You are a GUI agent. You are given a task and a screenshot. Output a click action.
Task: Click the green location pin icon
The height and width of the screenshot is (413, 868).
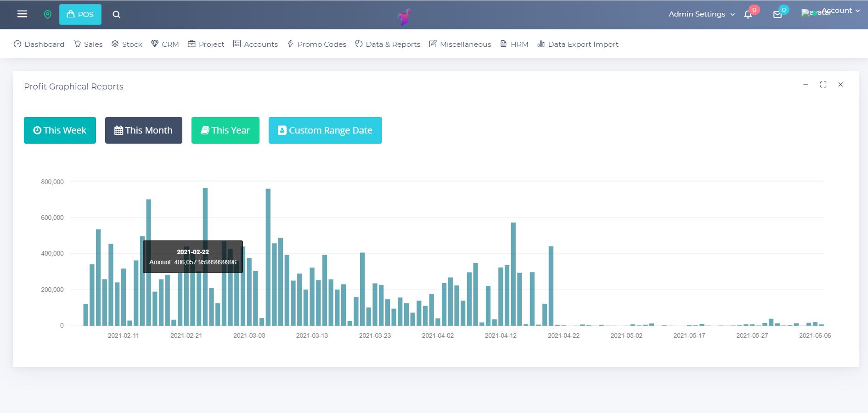(x=47, y=15)
